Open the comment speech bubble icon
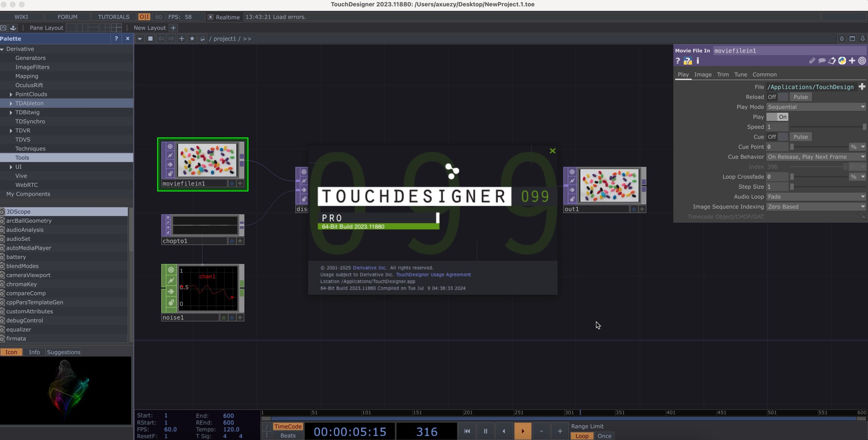868x440 pixels. (x=822, y=61)
